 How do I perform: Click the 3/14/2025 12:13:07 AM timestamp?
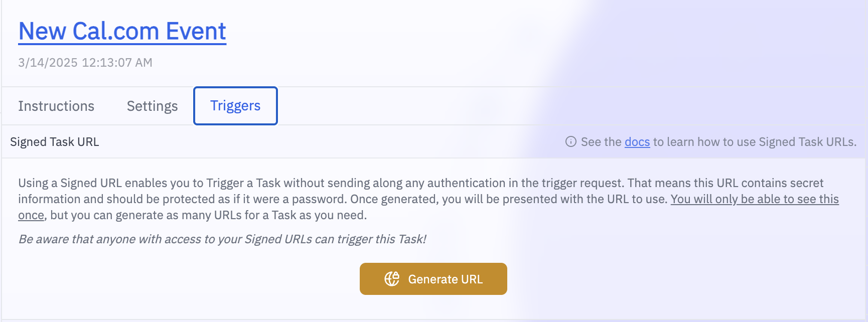pyautogui.click(x=85, y=63)
